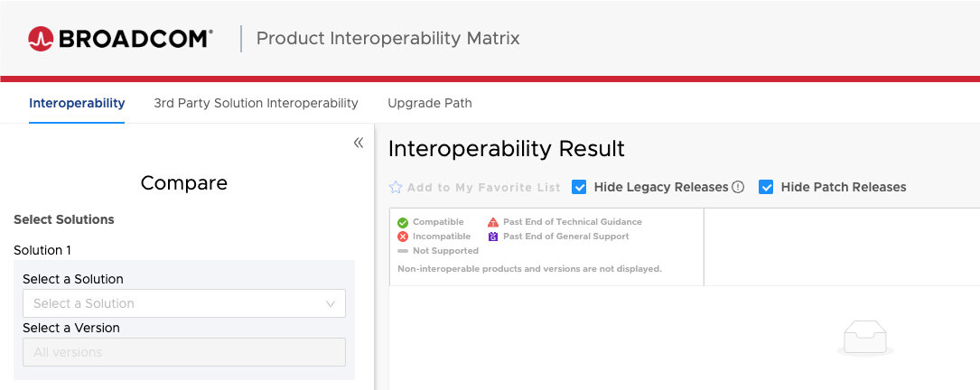
Task: Click the Broadcom logo
Action: (x=120, y=39)
